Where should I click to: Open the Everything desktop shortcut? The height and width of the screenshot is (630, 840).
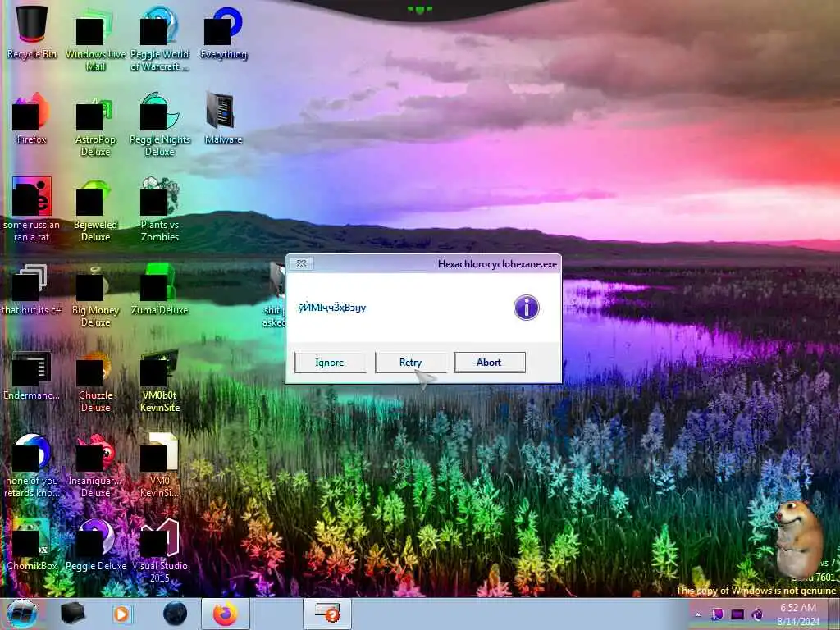[x=224, y=33]
